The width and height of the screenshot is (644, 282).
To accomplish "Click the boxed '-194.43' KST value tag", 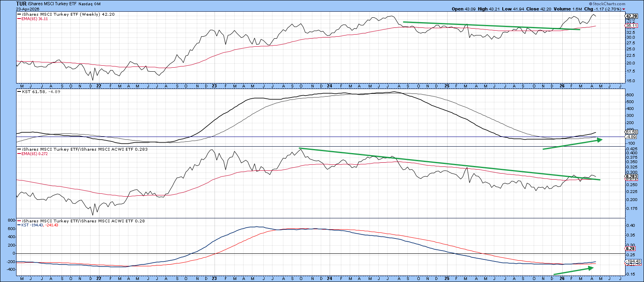I will [x=632, y=261].
